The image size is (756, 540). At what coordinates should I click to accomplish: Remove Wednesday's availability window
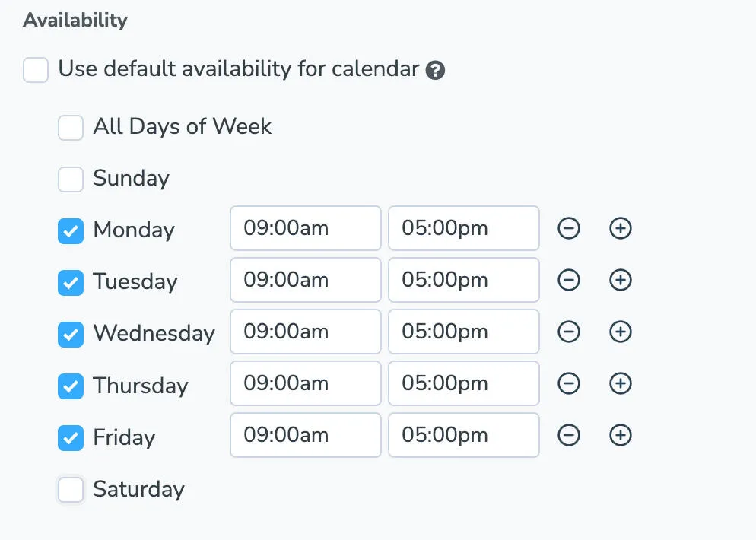pos(569,332)
